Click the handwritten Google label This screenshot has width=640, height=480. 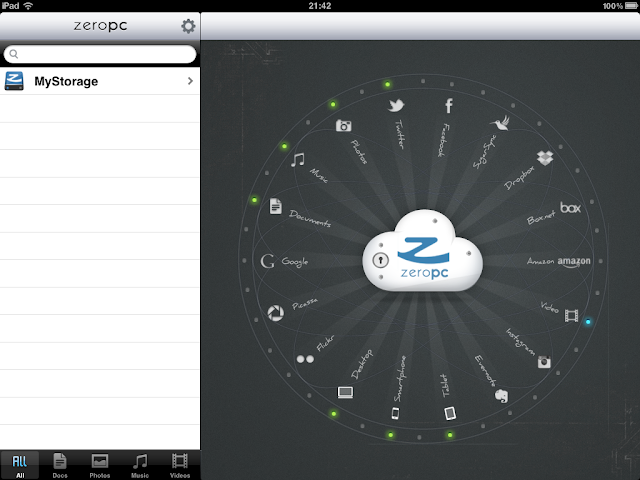click(295, 262)
